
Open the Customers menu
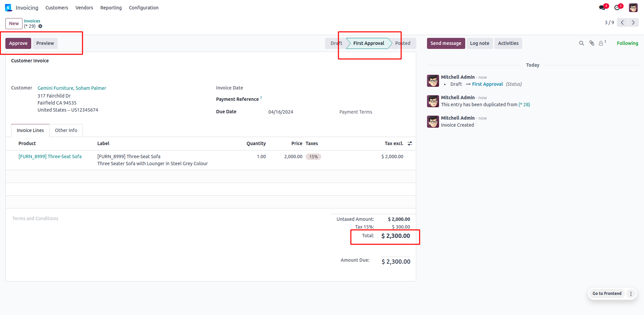pyautogui.click(x=57, y=8)
